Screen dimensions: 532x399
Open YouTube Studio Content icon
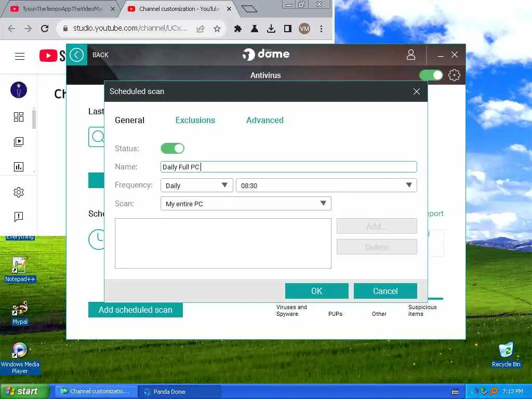(x=19, y=141)
